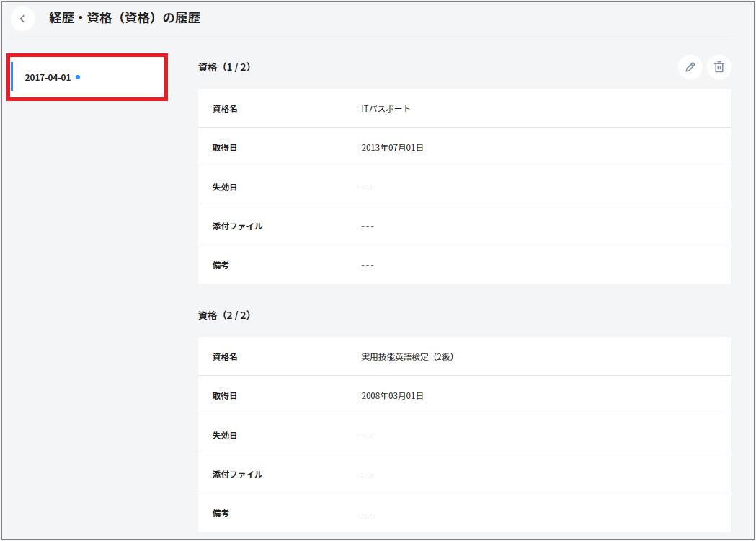Click the pencil edit icon for 資格（1/2）
The height and width of the screenshot is (541, 756).
click(690, 67)
